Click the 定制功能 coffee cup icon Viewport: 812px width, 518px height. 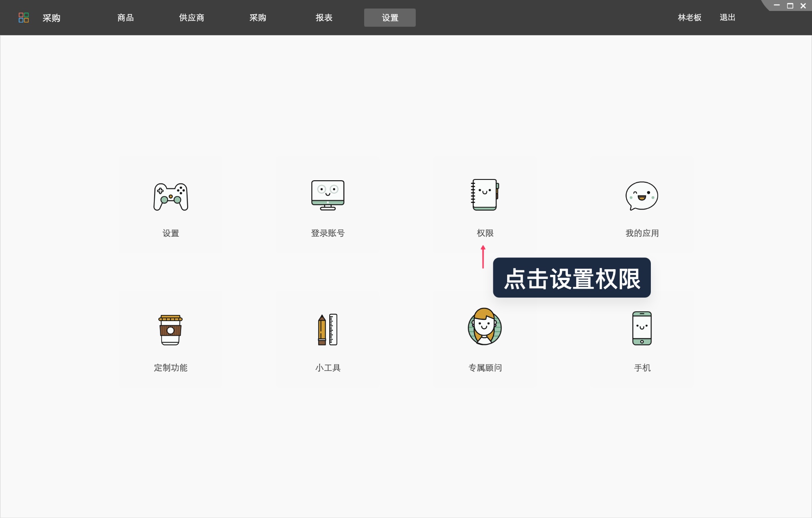(171, 330)
